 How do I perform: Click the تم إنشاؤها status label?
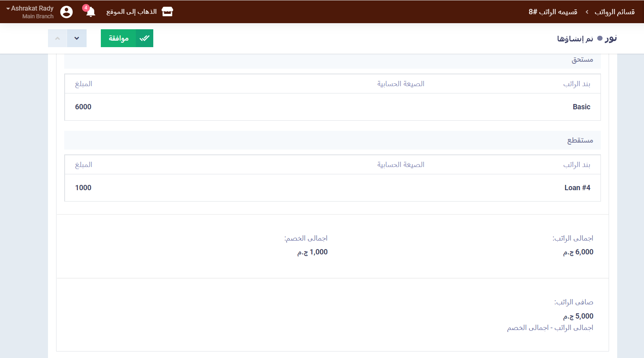575,39
